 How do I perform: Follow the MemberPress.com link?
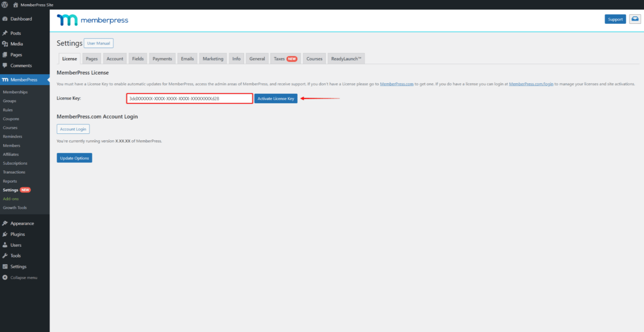pos(397,84)
